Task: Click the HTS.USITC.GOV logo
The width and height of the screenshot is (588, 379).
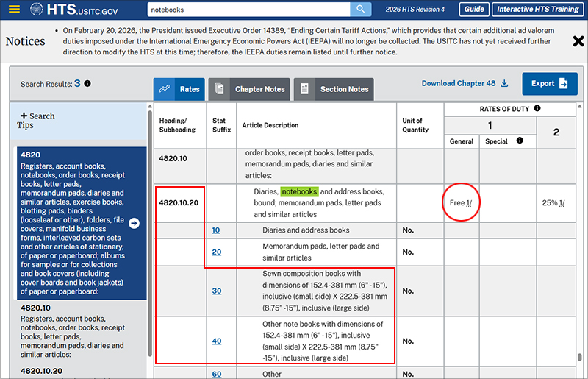Action: point(73,10)
